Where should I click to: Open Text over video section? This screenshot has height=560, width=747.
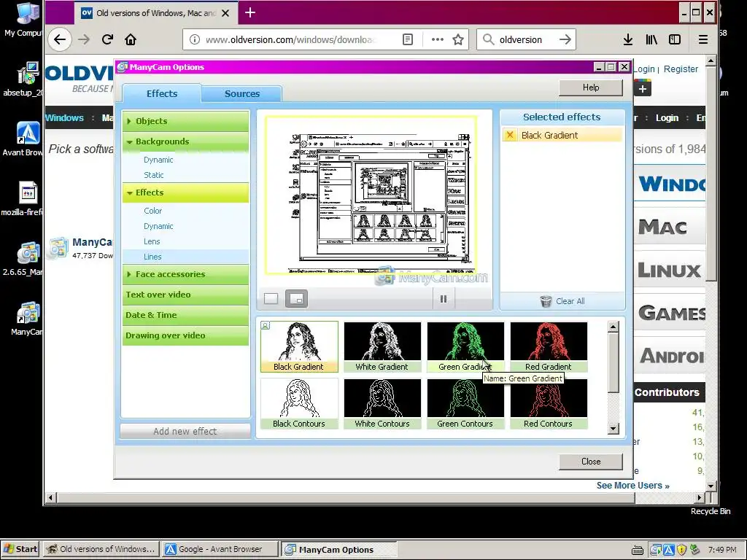click(x=186, y=295)
